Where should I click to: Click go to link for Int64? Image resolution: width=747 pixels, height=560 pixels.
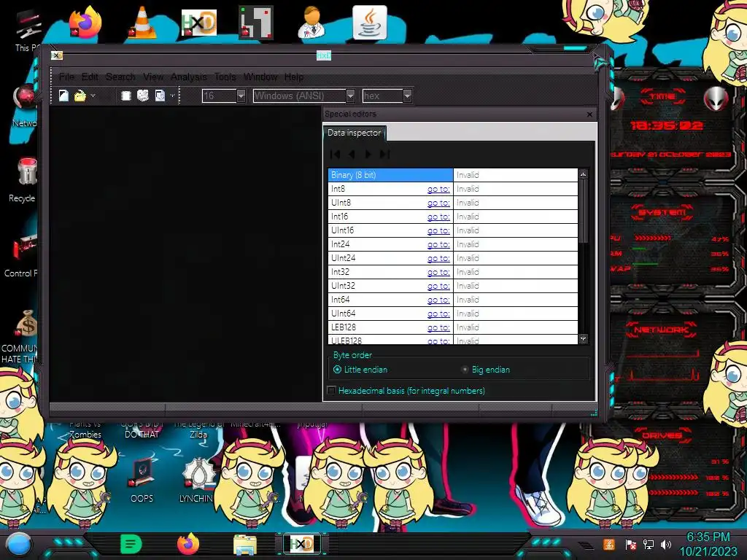tap(438, 300)
